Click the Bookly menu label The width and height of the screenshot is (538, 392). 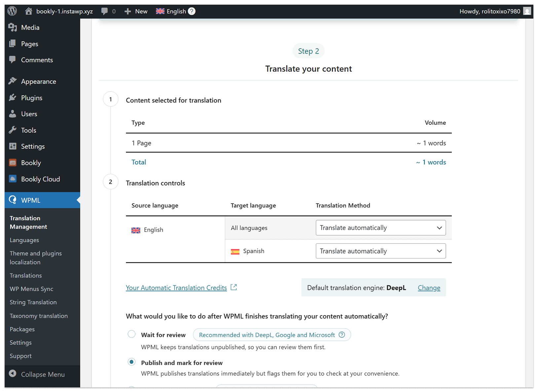(31, 163)
